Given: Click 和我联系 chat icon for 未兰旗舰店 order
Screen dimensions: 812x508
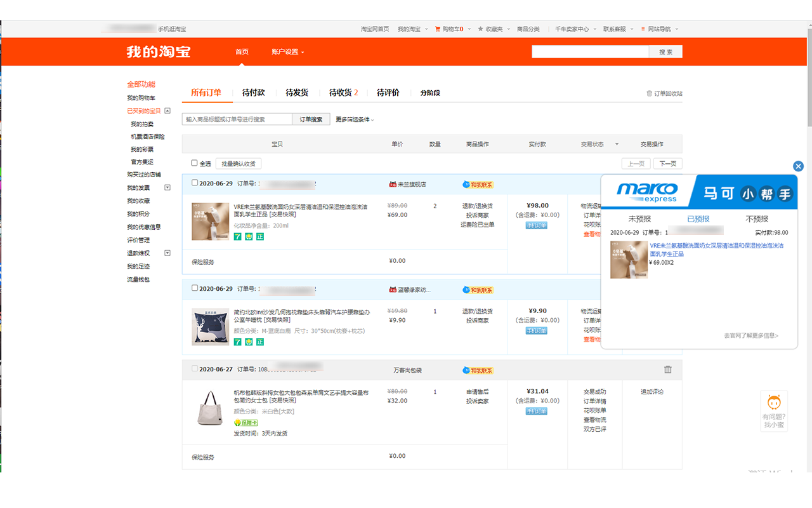Looking at the screenshot, I should [x=478, y=185].
